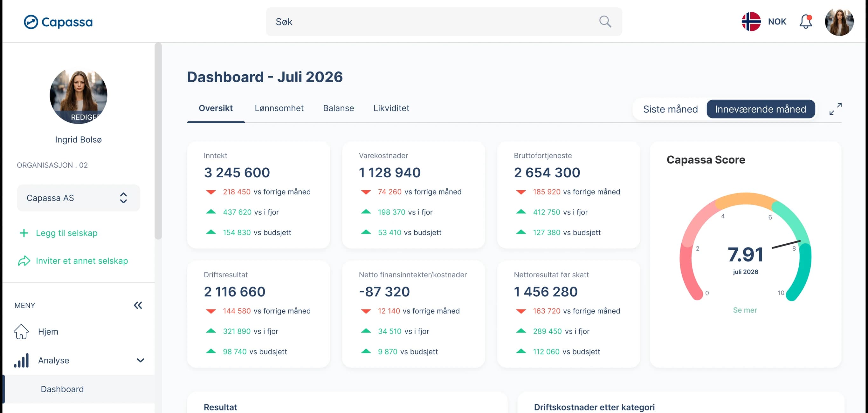The width and height of the screenshot is (868, 413).
Task: Click Se mer under Capassa Score
Action: (745, 310)
